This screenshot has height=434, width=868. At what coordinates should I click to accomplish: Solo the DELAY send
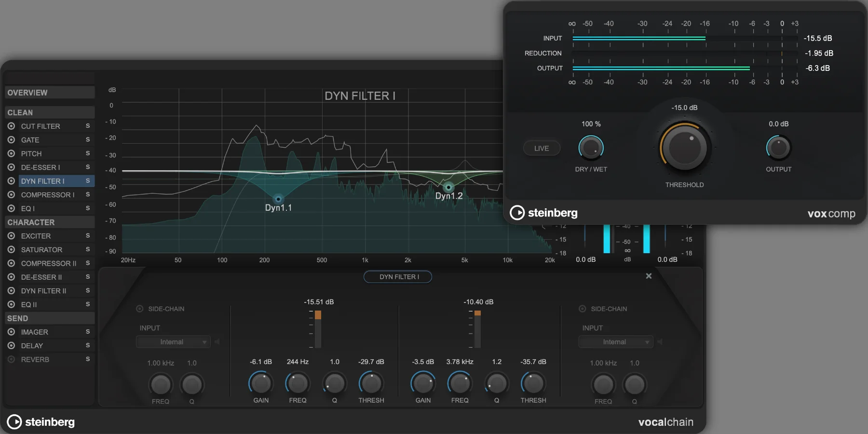88,346
